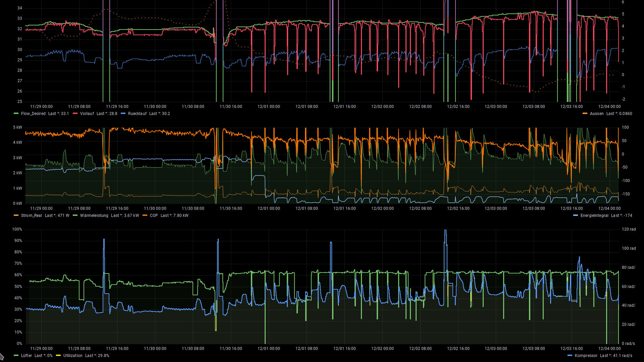
Task: Click the green Lüfter legend color swatch
Action: pyautogui.click(x=16, y=356)
